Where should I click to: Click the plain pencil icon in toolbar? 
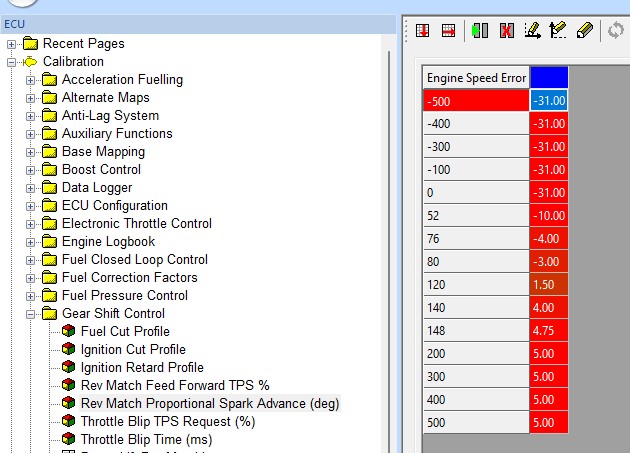(586, 31)
